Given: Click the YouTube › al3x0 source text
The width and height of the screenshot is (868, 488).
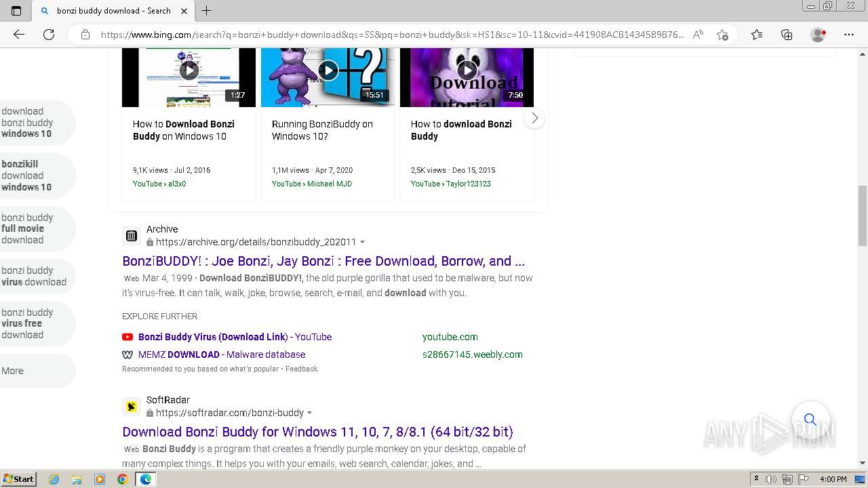Looking at the screenshot, I should [x=159, y=184].
